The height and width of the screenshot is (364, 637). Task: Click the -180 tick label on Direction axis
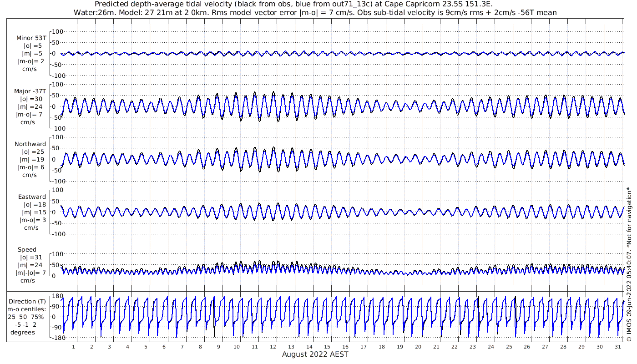pyautogui.click(x=56, y=338)
